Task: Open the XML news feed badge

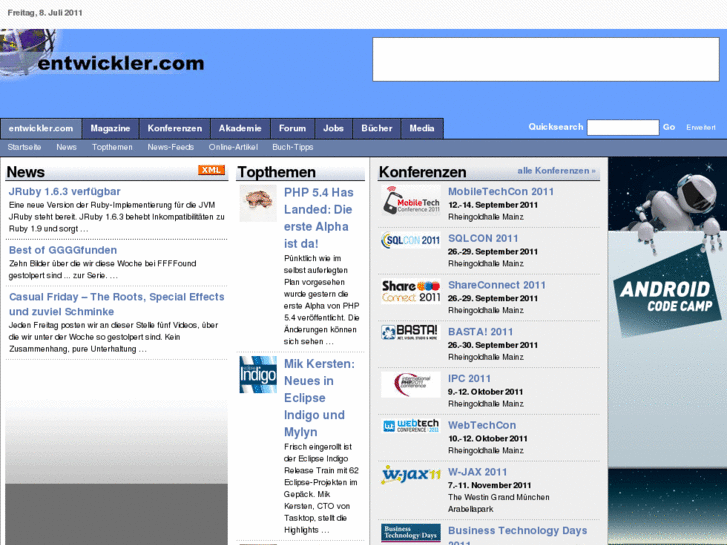Action: click(211, 170)
